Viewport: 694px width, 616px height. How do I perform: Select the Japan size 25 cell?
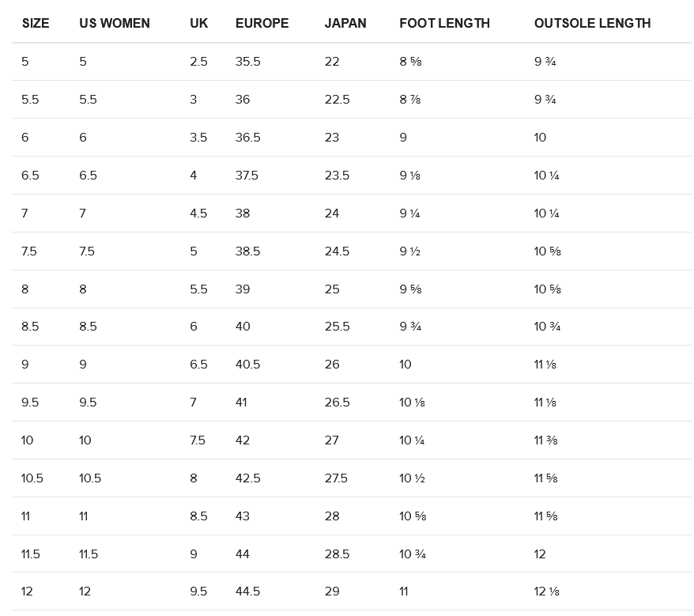[332, 289]
